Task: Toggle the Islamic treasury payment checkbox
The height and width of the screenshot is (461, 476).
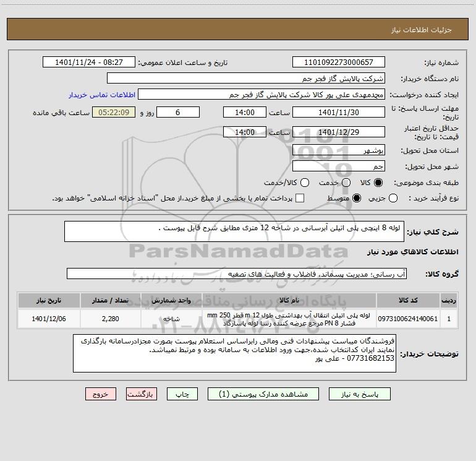Action: pyautogui.click(x=300, y=198)
